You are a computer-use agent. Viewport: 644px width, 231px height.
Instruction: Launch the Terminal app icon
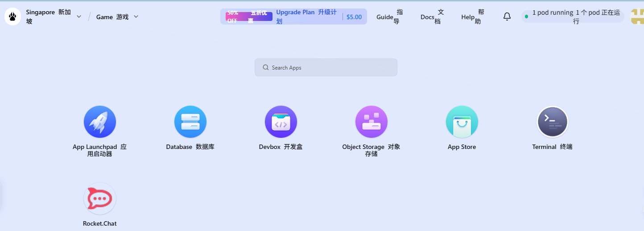click(x=552, y=122)
